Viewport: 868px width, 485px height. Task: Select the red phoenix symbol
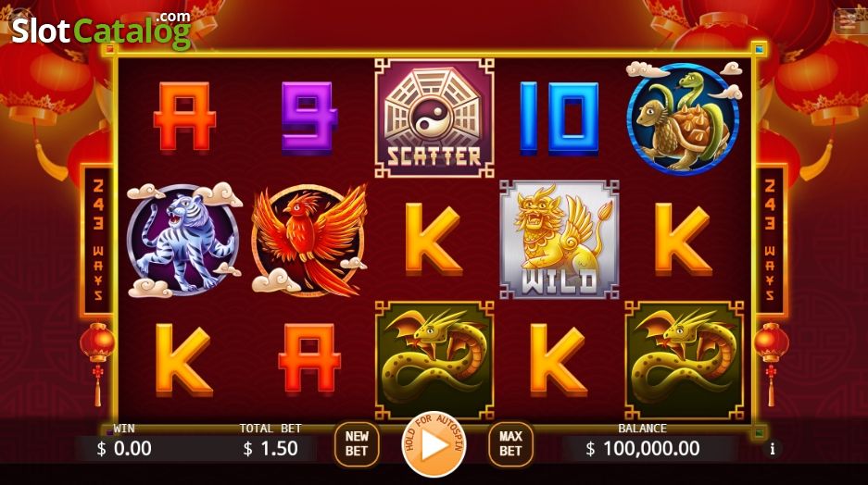click(309, 240)
